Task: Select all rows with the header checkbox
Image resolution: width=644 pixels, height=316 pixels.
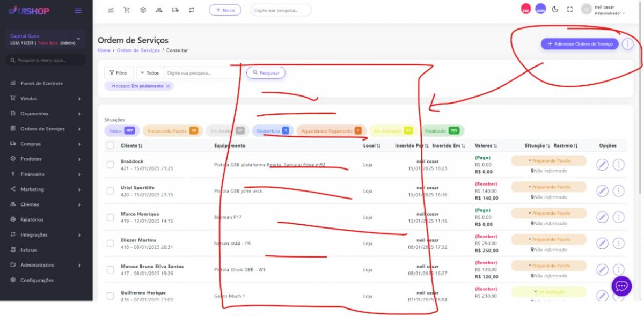Action: (111, 145)
